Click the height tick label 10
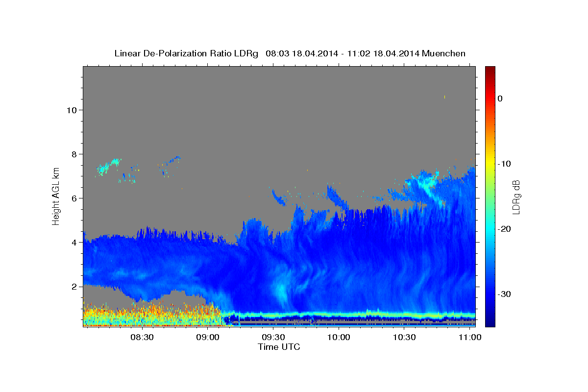 coord(72,110)
